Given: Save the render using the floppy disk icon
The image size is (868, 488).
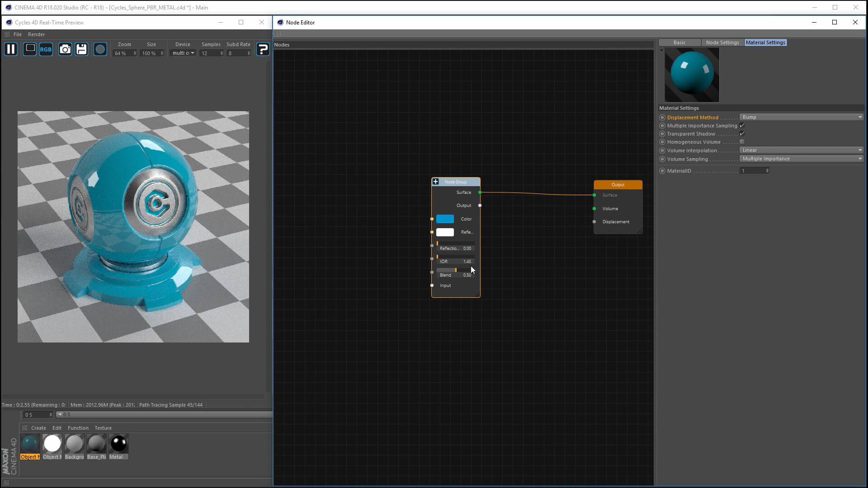Looking at the screenshot, I should (x=81, y=49).
